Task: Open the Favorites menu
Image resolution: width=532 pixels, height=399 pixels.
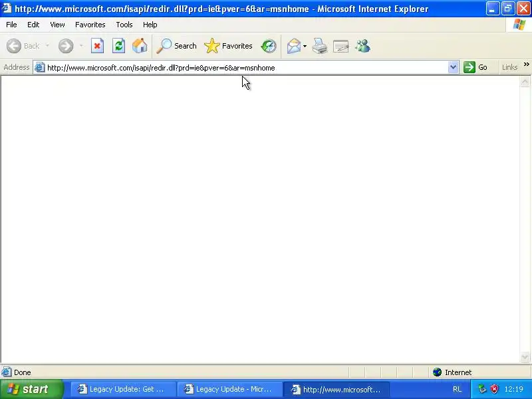Action: [90, 25]
